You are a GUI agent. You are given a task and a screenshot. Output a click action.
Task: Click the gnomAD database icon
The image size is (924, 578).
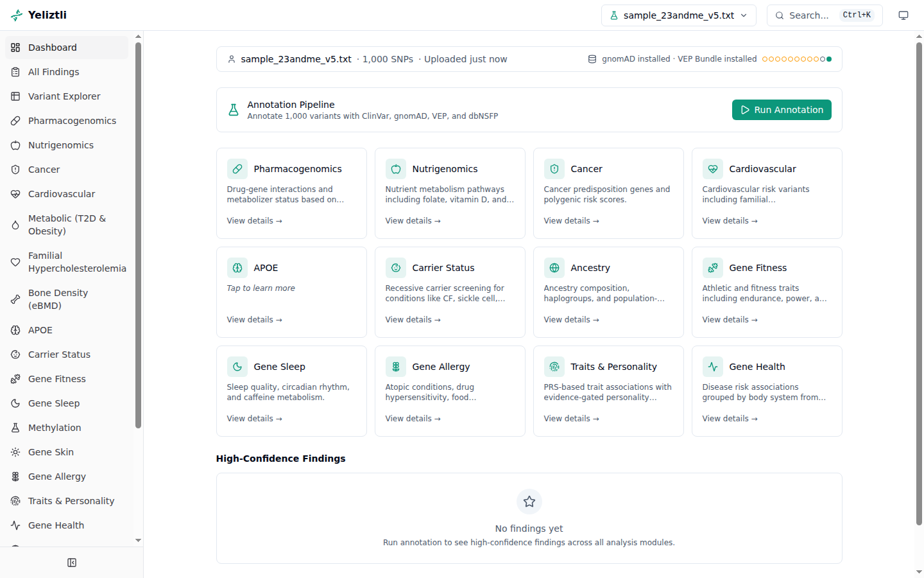coord(592,59)
